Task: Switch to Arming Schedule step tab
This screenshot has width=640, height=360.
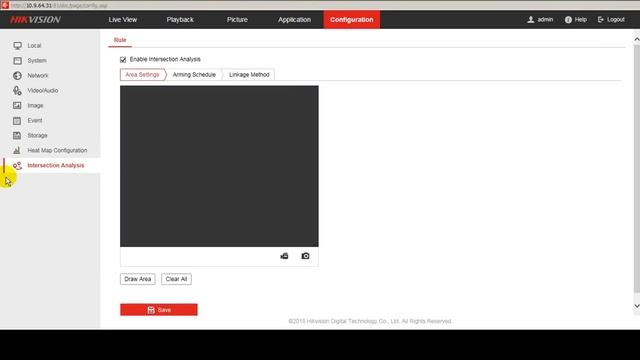Action: click(x=194, y=75)
